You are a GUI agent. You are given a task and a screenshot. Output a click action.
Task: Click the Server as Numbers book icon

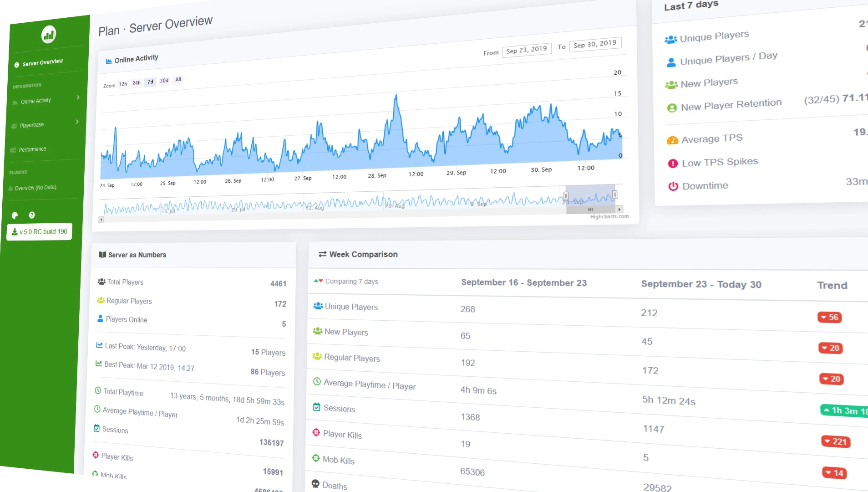(102, 255)
